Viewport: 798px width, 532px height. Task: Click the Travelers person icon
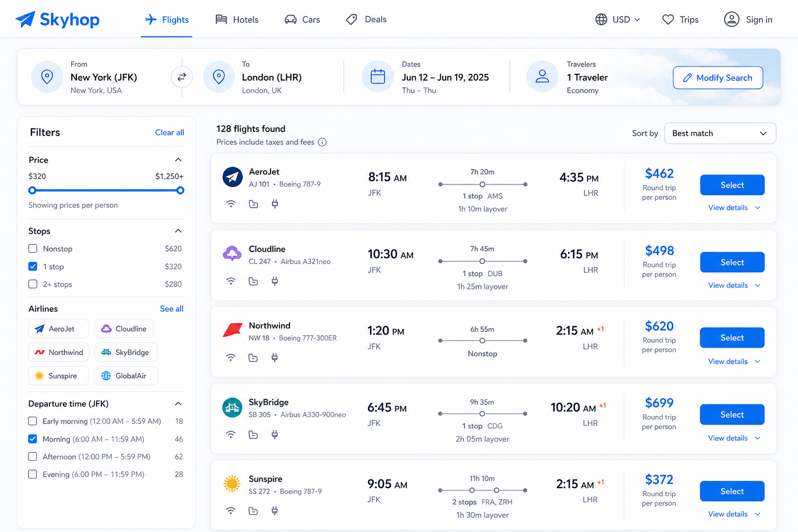[x=542, y=77]
